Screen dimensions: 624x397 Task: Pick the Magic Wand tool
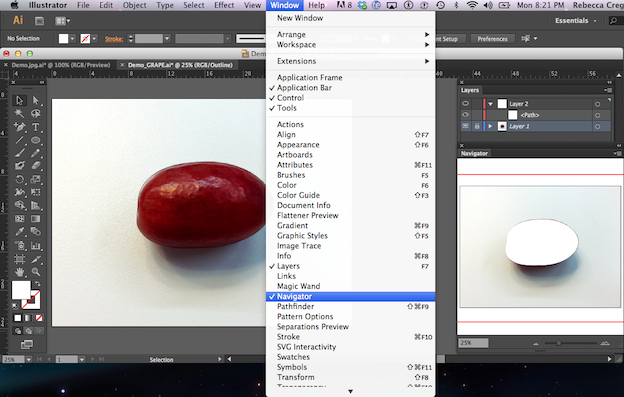(19, 114)
